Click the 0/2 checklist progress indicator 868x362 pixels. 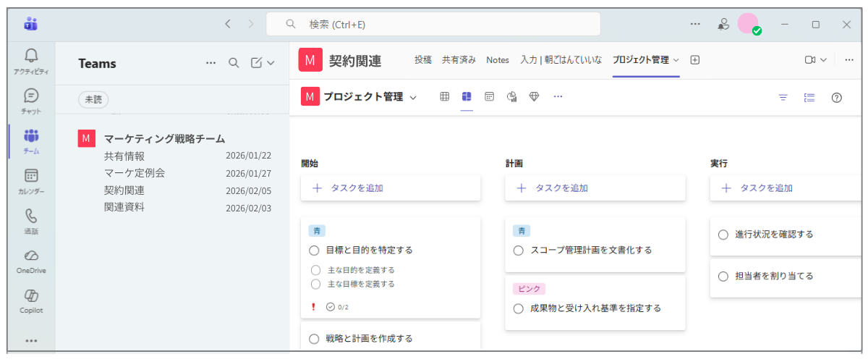337,307
